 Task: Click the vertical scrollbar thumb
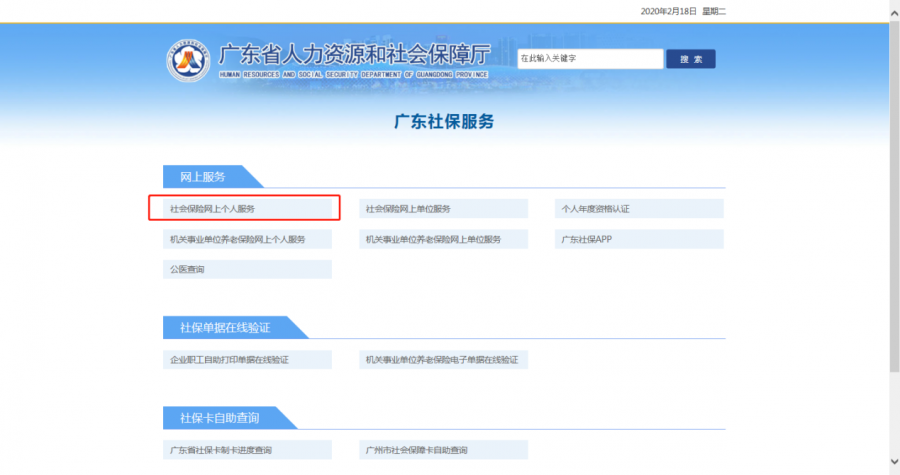[x=894, y=195]
